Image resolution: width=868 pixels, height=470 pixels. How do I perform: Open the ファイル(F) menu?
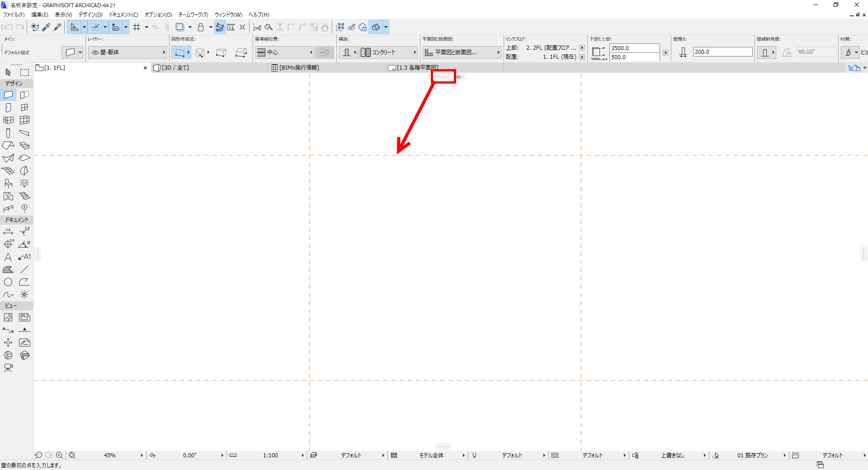[x=14, y=15]
